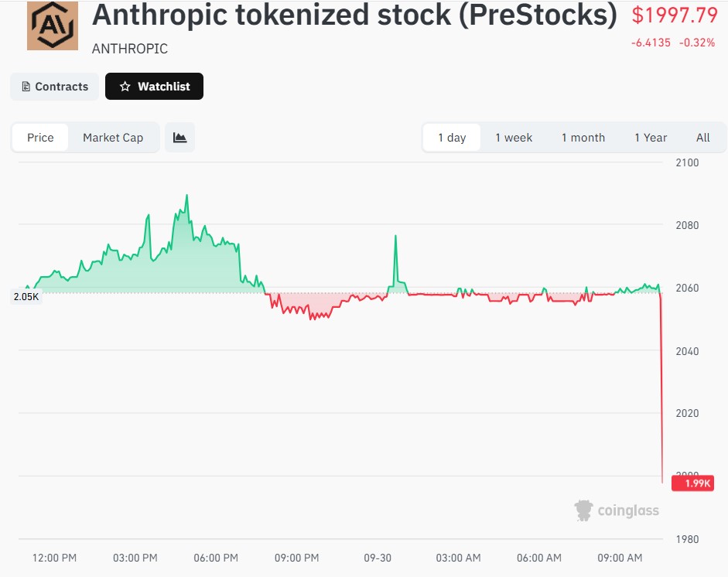Click the $1997.79 current price
The height and width of the screenshot is (577, 728).
point(675,15)
